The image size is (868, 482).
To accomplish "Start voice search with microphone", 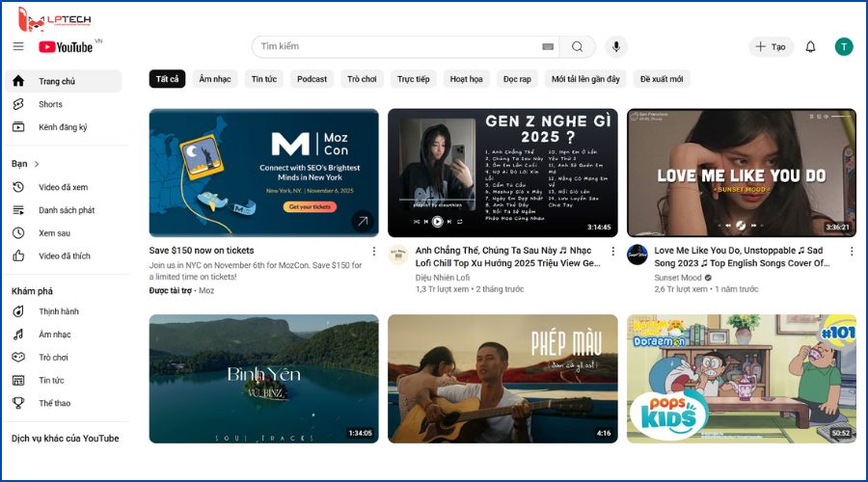I will [x=616, y=46].
